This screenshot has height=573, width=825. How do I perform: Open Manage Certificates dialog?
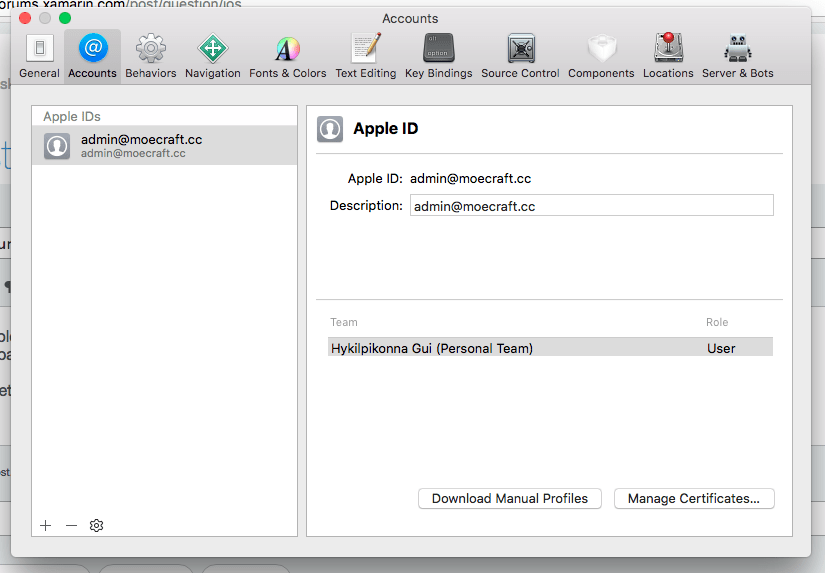(694, 498)
